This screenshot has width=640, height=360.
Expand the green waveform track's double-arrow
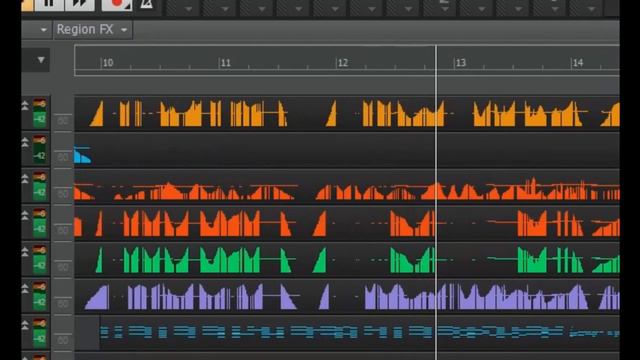tap(25, 252)
